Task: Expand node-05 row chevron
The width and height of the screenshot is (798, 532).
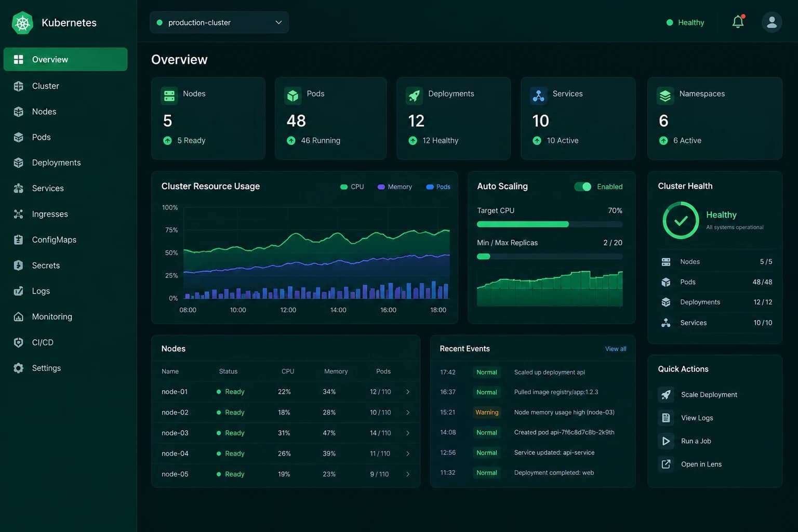Action: (408, 474)
